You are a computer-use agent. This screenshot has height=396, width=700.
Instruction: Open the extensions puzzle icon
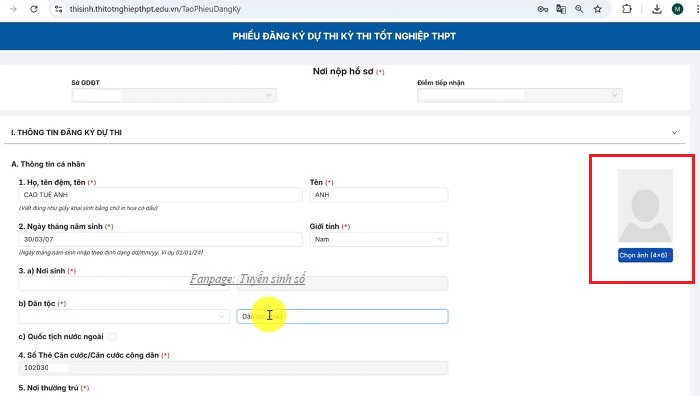click(627, 9)
